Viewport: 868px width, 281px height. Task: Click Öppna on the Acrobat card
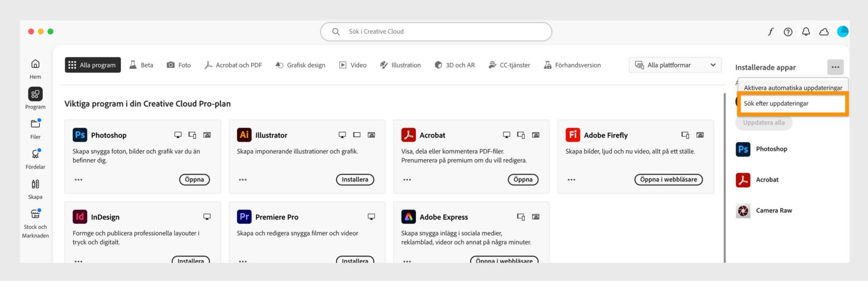coord(523,180)
